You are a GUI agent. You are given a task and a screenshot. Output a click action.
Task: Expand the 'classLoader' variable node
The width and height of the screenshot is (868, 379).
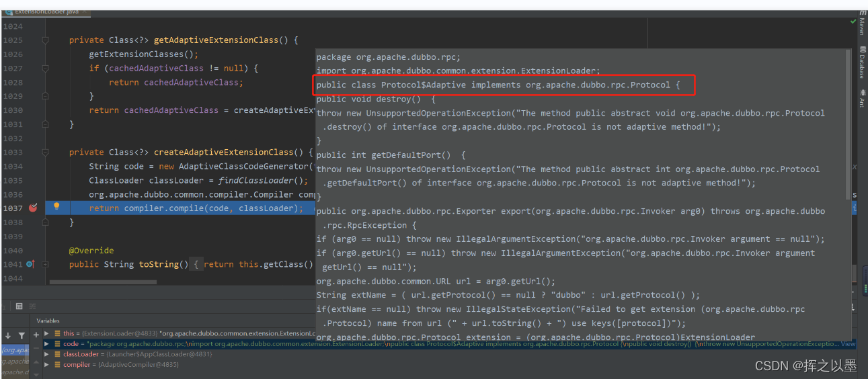tap(46, 354)
